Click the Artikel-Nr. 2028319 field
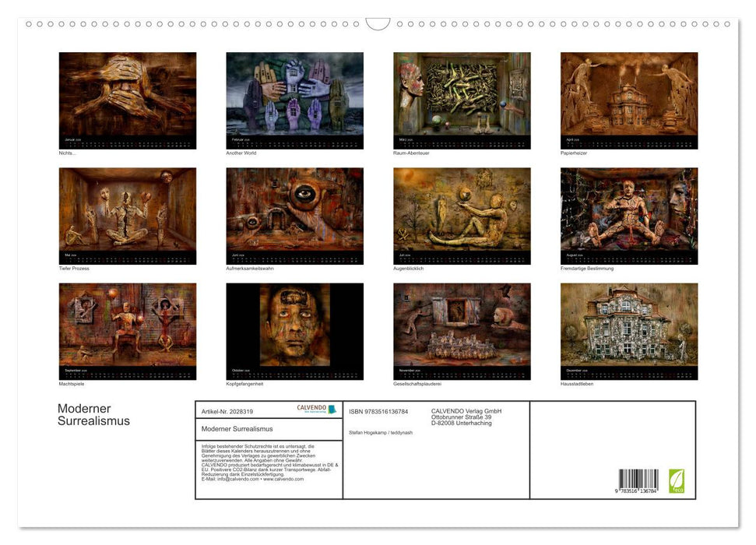 [x=227, y=411]
